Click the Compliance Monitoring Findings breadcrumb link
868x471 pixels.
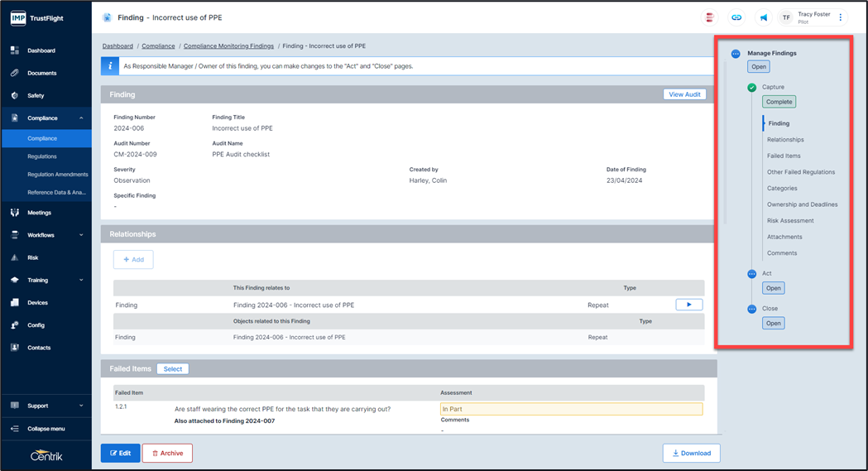tap(228, 46)
